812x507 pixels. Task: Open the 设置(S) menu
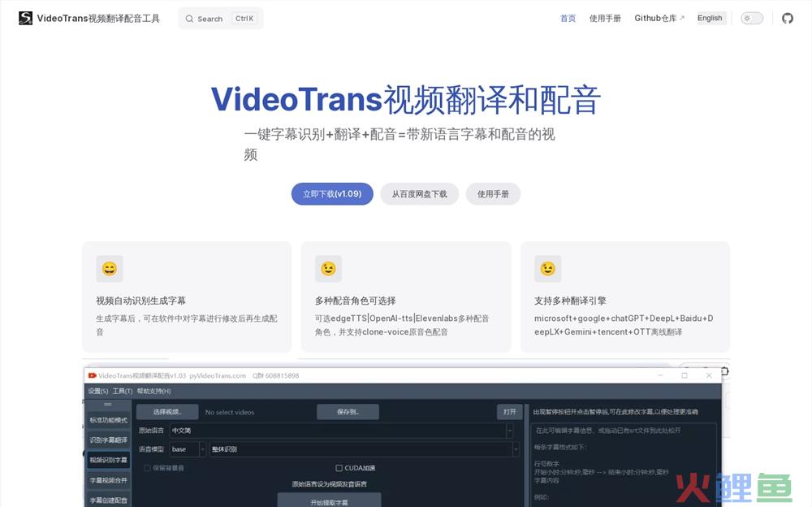98,392
